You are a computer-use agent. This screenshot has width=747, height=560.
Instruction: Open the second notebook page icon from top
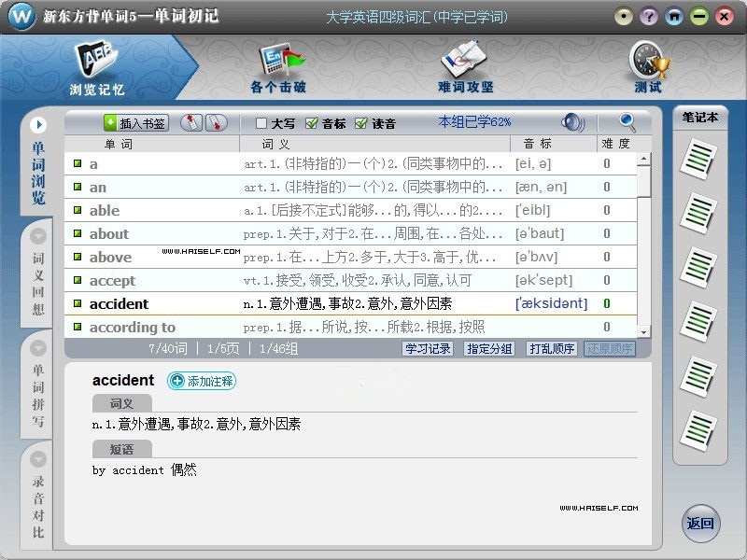[698, 213]
